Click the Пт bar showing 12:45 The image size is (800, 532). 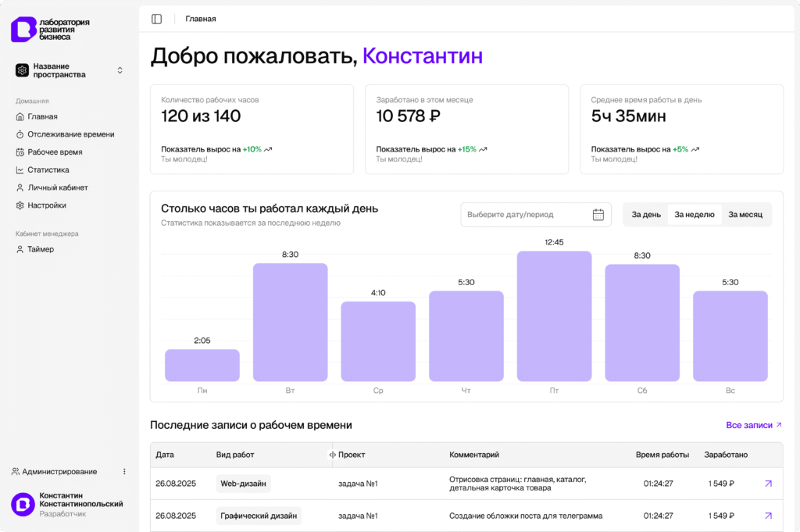pyautogui.click(x=554, y=316)
